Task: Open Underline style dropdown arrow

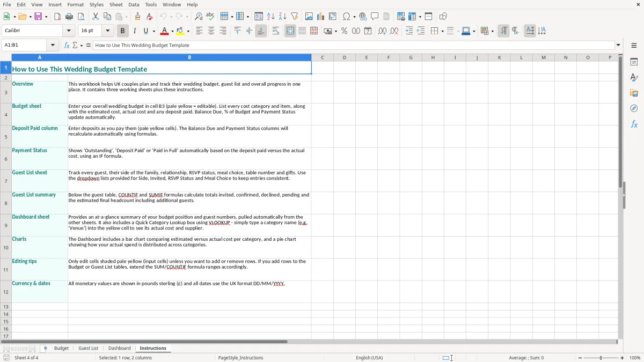Action: (x=153, y=31)
